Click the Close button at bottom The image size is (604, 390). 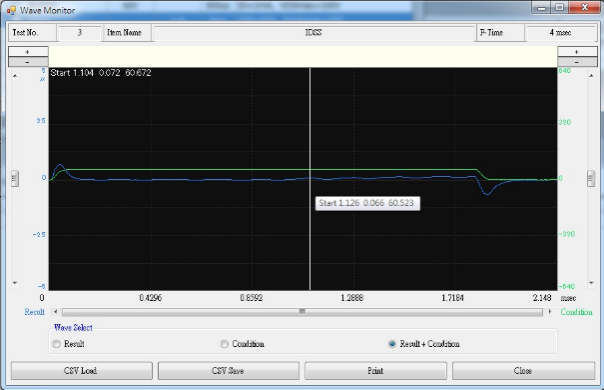(523, 371)
